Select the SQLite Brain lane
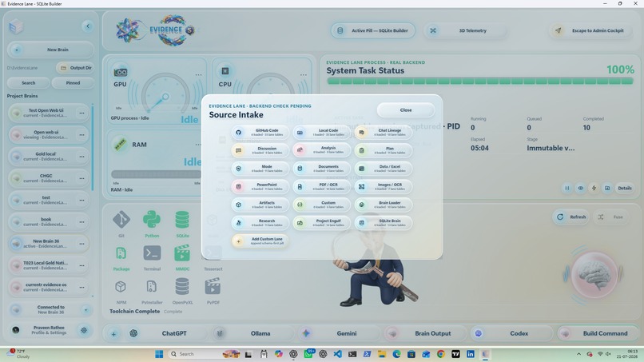Screen dimensions: 644x362 click(384, 223)
